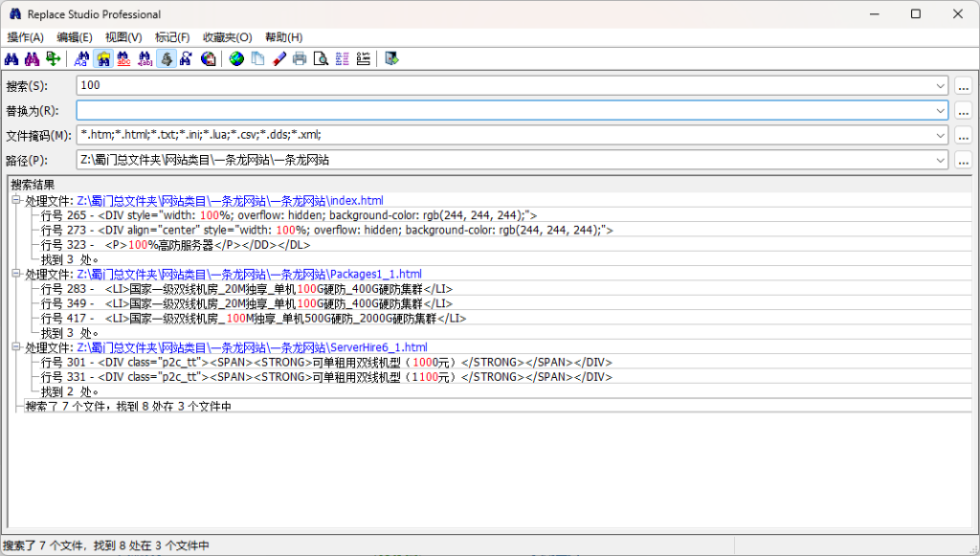Click the printer icon
The image size is (980, 556).
coord(300,58)
